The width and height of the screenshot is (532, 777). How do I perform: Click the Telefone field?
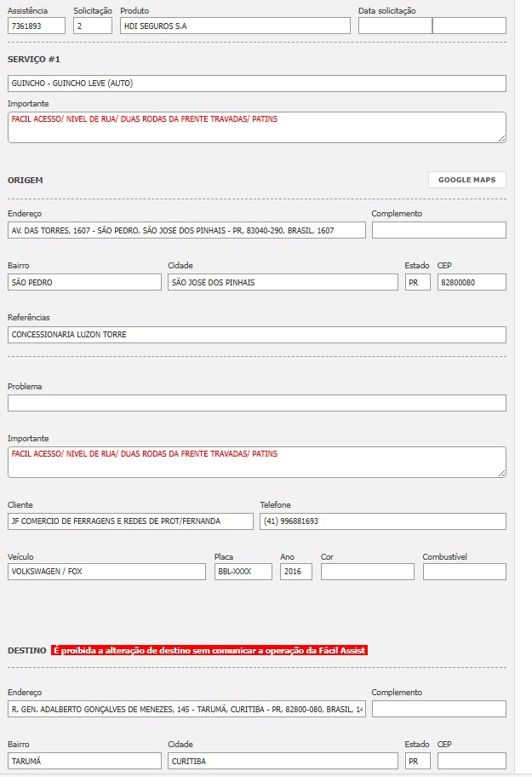point(382,521)
